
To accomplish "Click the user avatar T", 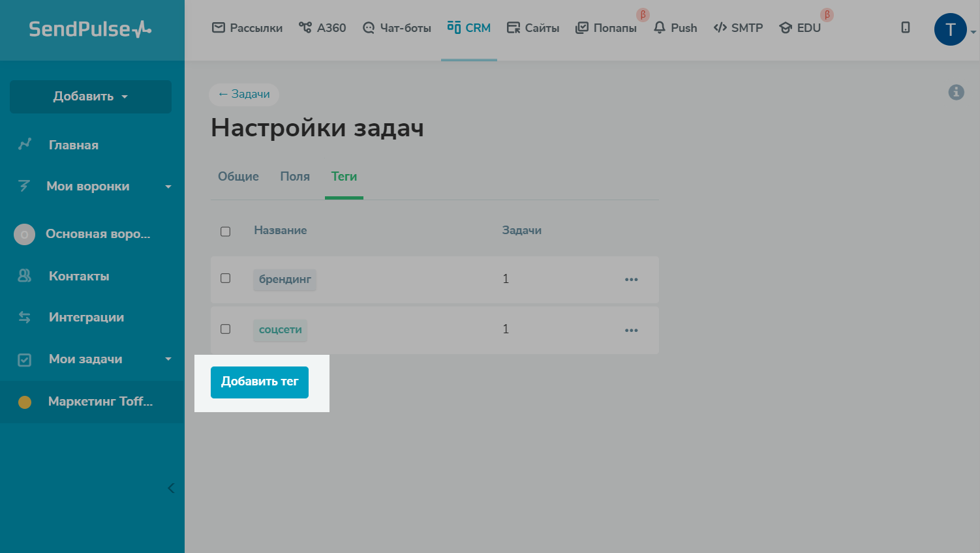I will 950,29.
